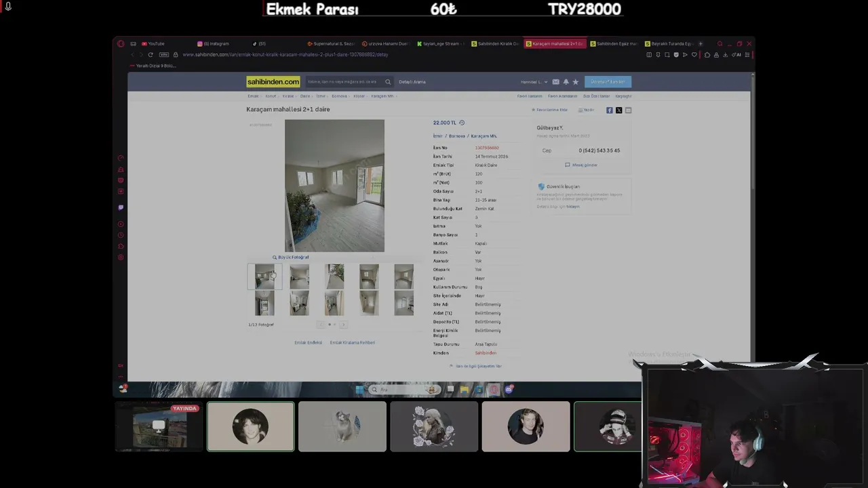The image size is (868, 488).
Task: Click phone number 0 (542) 543 35 45
Action: (599, 150)
